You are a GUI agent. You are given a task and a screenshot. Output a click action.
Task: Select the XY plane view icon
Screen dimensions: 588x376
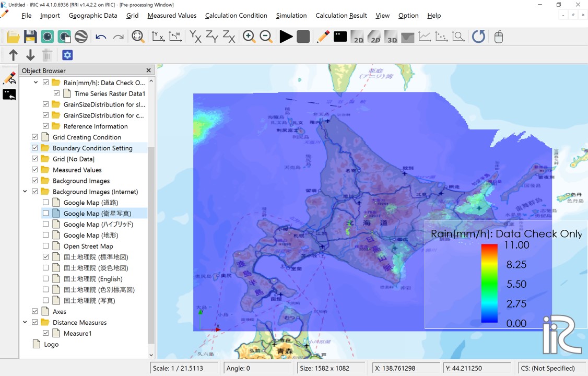195,37
